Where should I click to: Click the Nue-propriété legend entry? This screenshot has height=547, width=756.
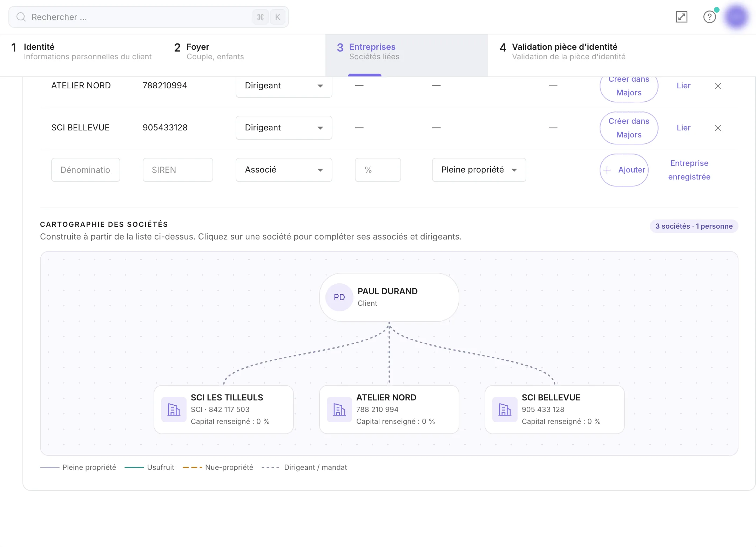(x=218, y=467)
